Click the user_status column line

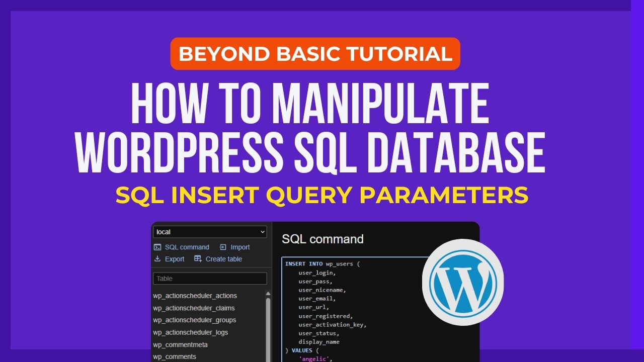[319, 333]
